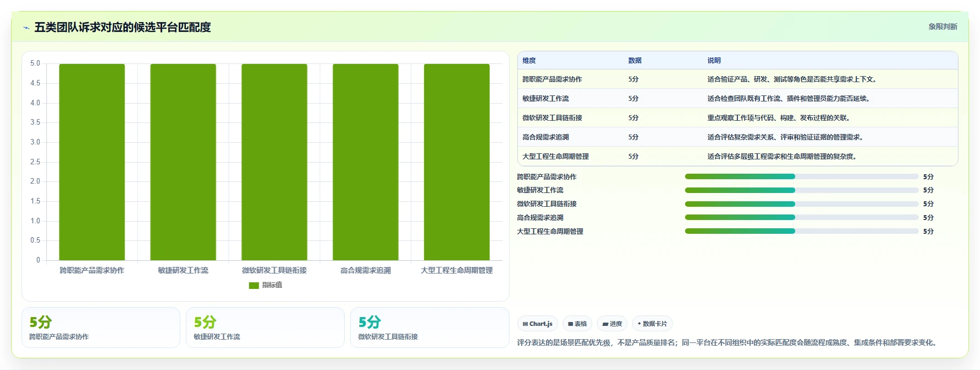Click the footnote starting 评分表达的是场景匹配优先级
980x370 pixels.
728,342
